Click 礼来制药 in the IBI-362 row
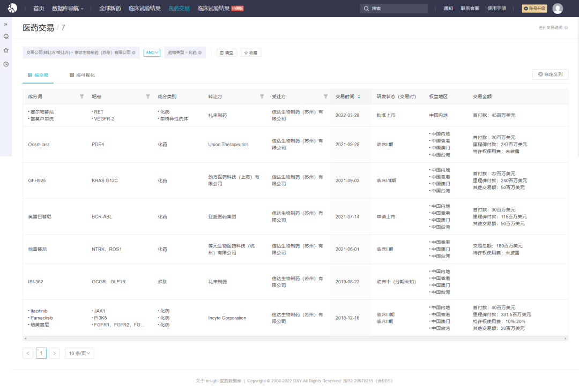 [218, 282]
